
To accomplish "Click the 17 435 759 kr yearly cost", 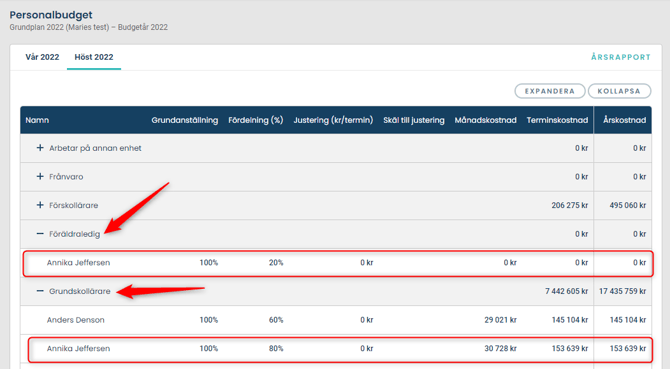I will 623,291.
